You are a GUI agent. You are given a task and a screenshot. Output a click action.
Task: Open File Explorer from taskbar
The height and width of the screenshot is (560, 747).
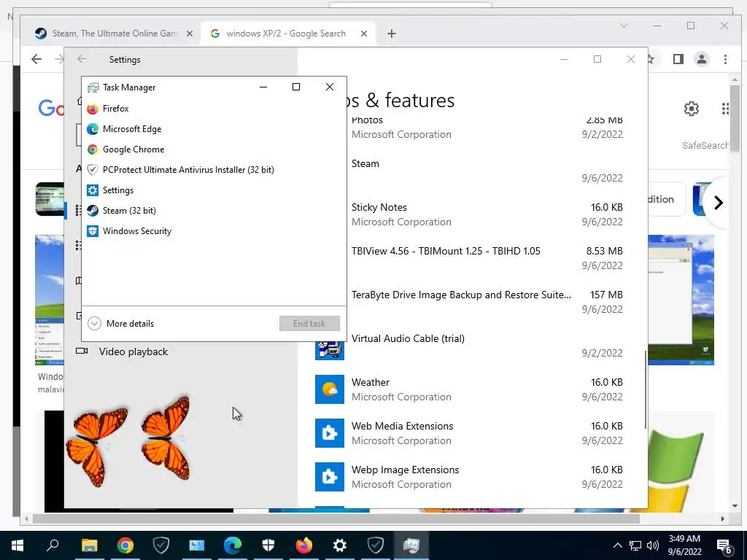tap(89, 545)
